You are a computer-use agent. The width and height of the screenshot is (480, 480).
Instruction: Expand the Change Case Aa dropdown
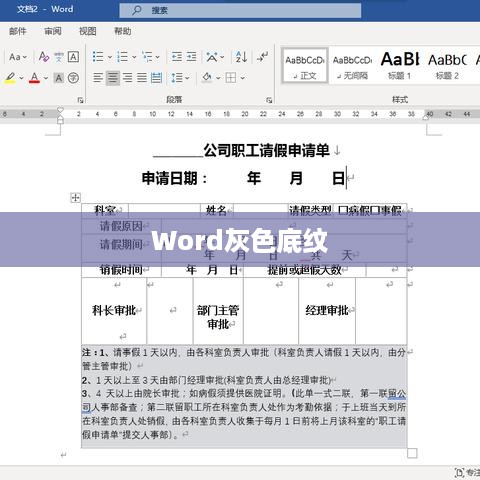[18, 57]
